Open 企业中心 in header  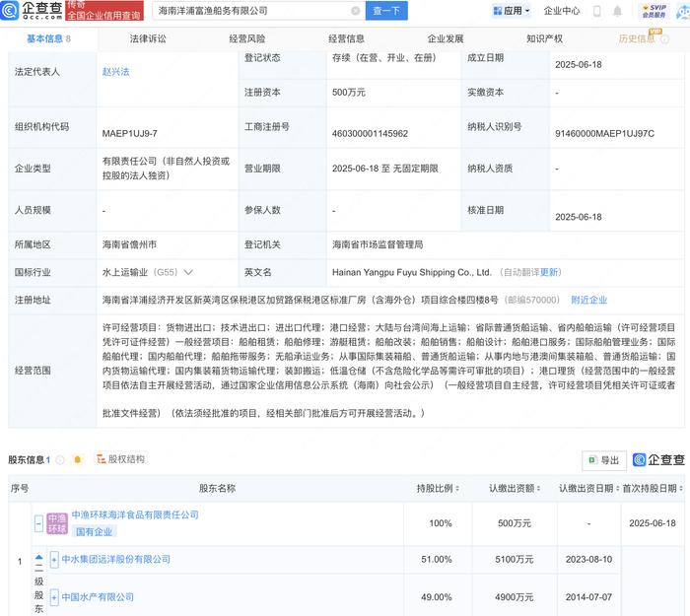point(562,11)
